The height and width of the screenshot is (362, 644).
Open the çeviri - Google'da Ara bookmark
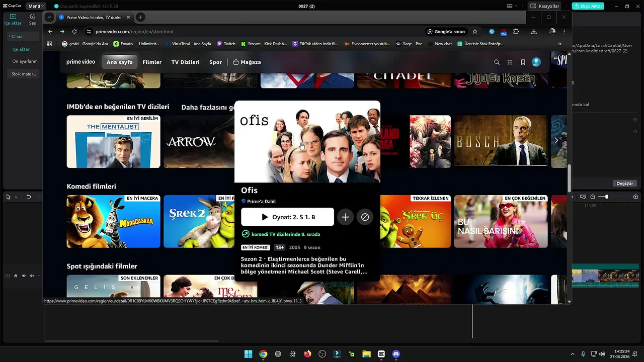pos(85,44)
